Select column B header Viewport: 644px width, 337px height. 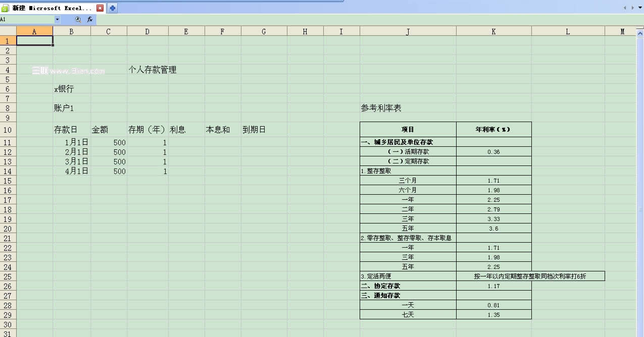click(x=72, y=31)
